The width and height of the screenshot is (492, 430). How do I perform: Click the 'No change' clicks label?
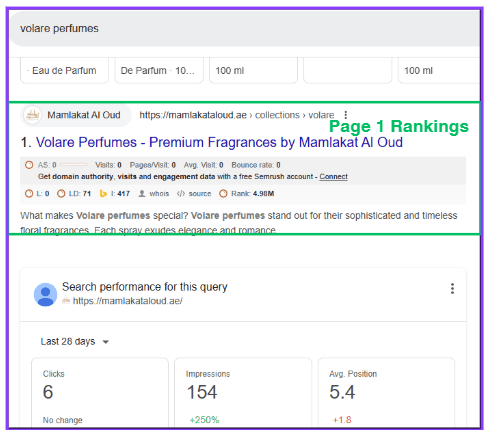(63, 420)
